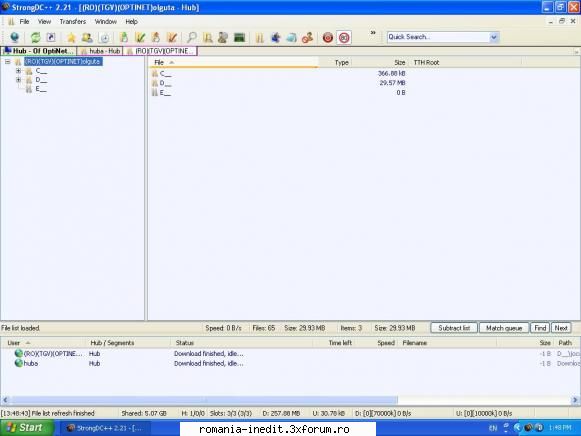Sort file list by TTH Root column

pyautogui.click(x=464, y=63)
